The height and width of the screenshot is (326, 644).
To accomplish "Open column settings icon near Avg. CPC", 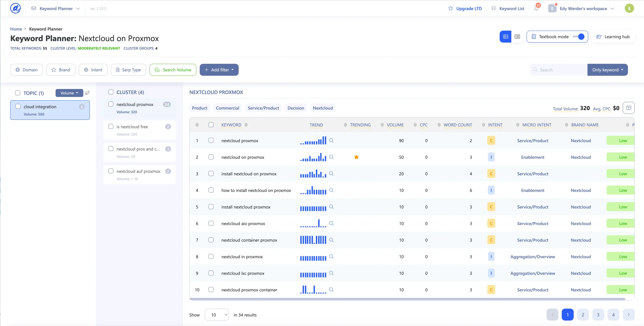I will 629,108.
